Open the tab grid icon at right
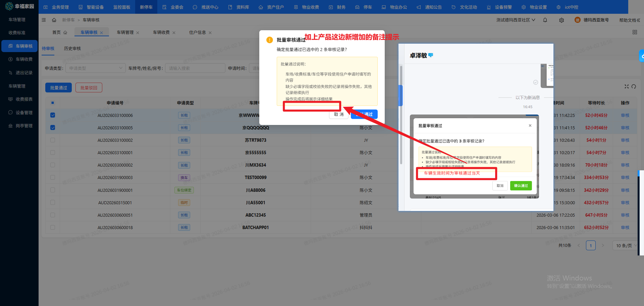The image size is (644, 306). [x=635, y=32]
